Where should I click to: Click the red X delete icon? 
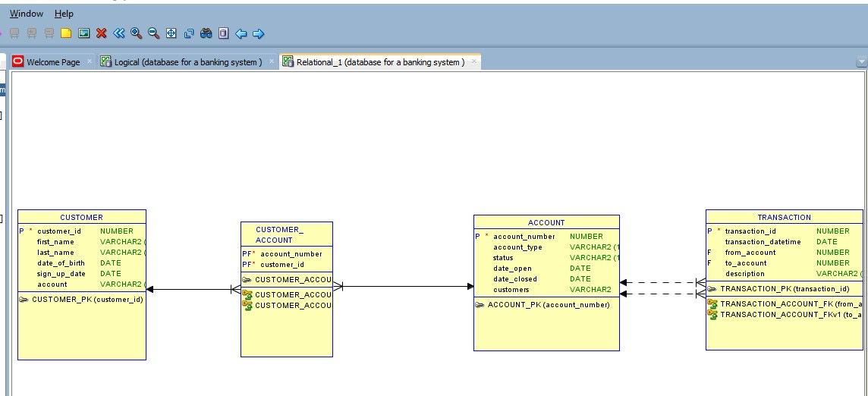click(x=101, y=33)
